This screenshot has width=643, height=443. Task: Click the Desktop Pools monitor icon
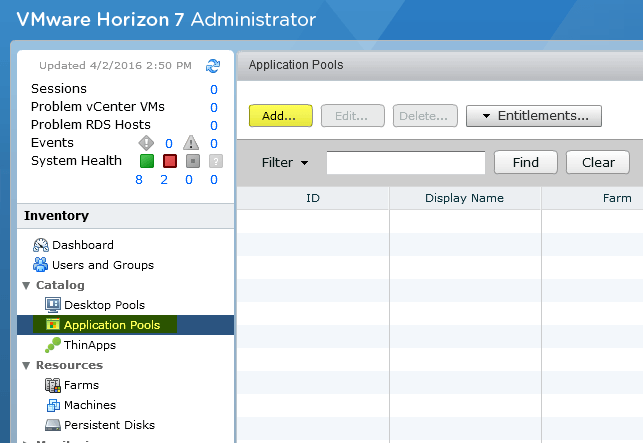tap(52, 305)
